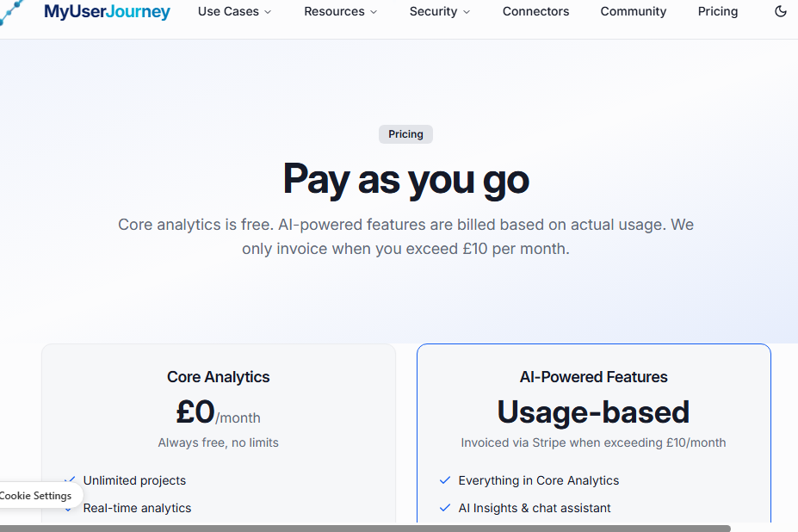This screenshot has width=798, height=532.
Task: Click the Pay as you go heading
Action: pyautogui.click(x=405, y=179)
